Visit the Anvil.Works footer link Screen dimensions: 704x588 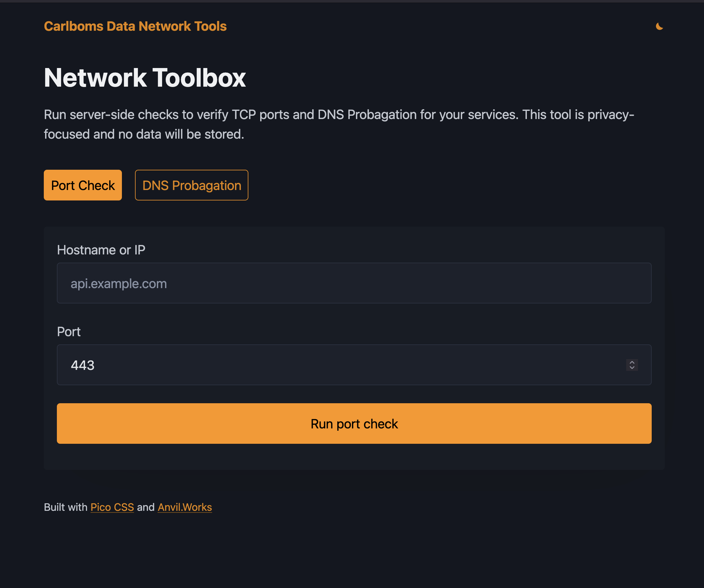pyautogui.click(x=185, y=507)
